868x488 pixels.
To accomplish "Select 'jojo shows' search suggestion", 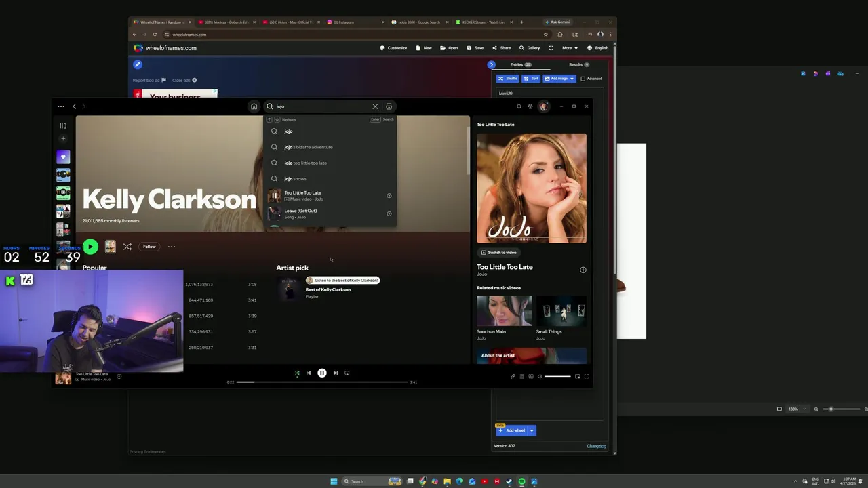I will point(330,178).
